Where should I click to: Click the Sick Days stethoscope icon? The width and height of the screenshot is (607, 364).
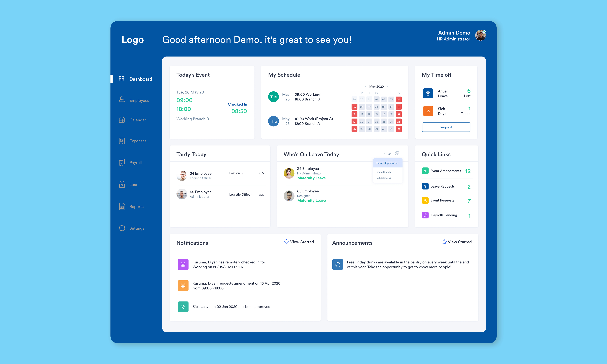(x=428, y=111)
